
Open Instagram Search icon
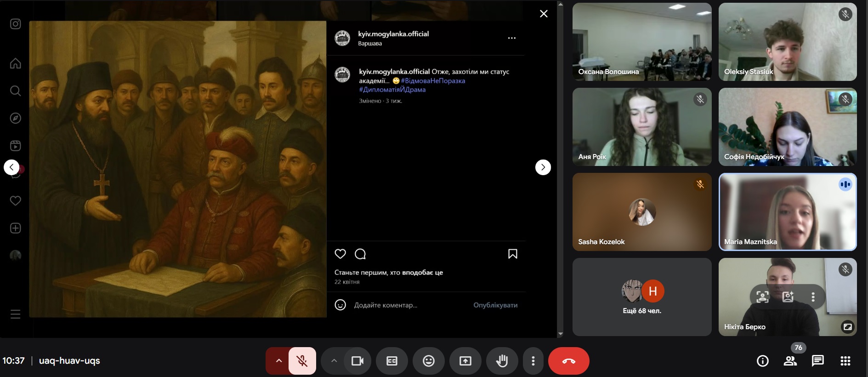pyautogui.click(x=15, y=91)
